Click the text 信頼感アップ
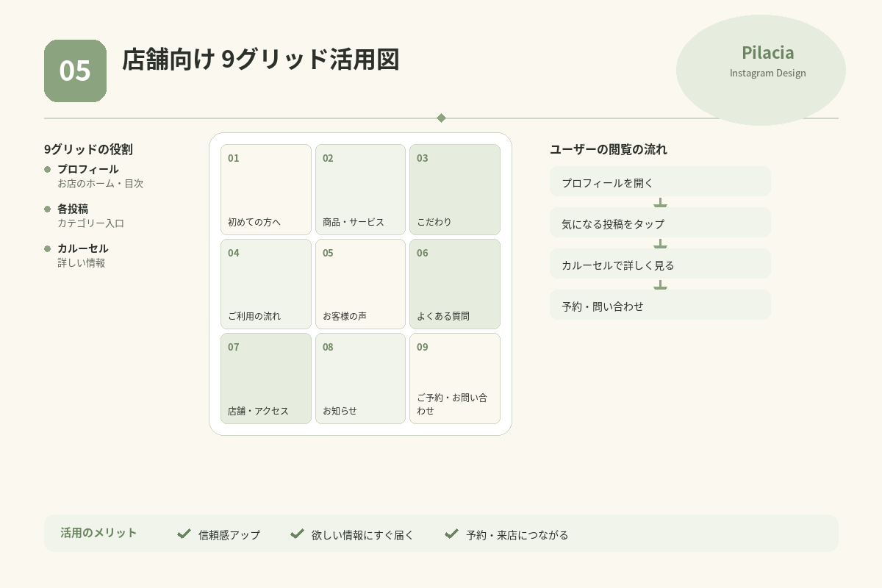Image resolution: width=882 pixels, height=588 pixels. [x=229, y=535]
